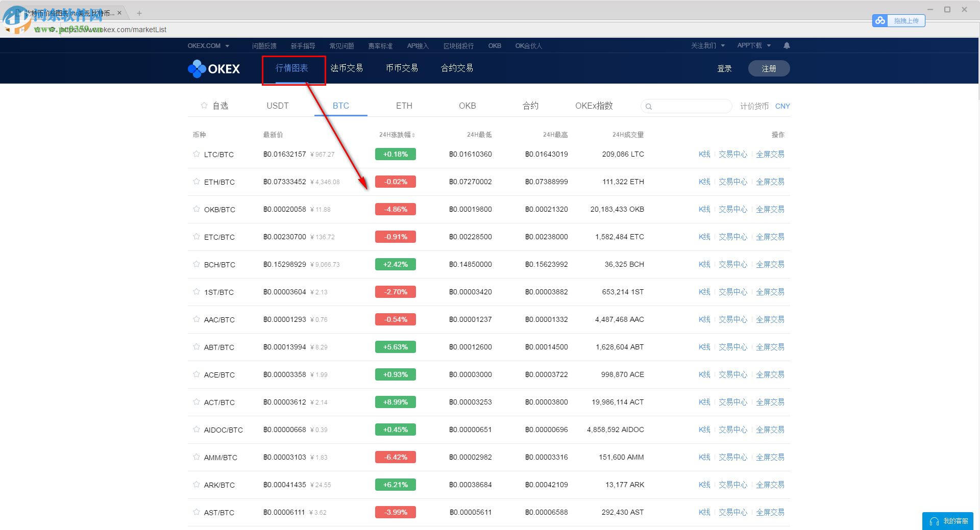Open 新手指导 link
This screenshot has height=530, width=980.
pyautogui.click(x=303, y=46)
